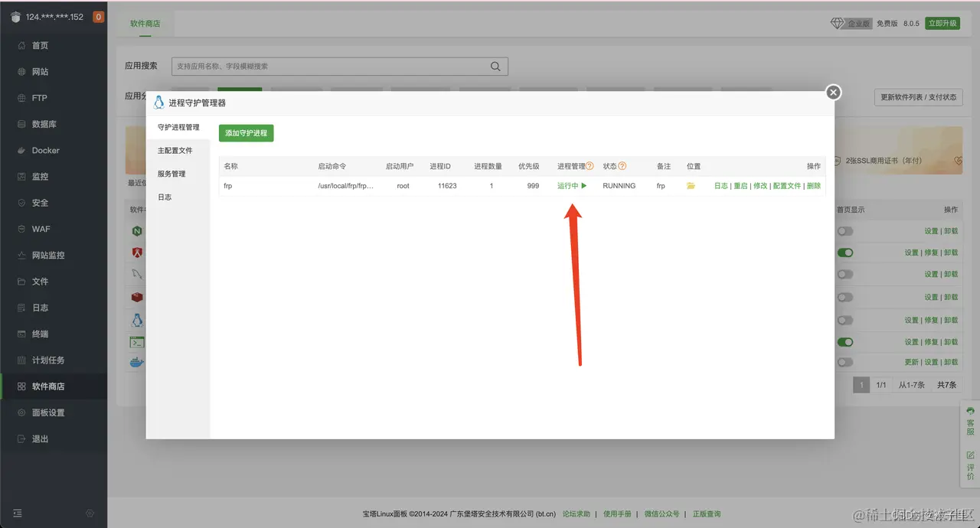The width and height of the screenshot is (980, 528).
Task: Click page number 1 in pagination
Action: coord(861,385)
